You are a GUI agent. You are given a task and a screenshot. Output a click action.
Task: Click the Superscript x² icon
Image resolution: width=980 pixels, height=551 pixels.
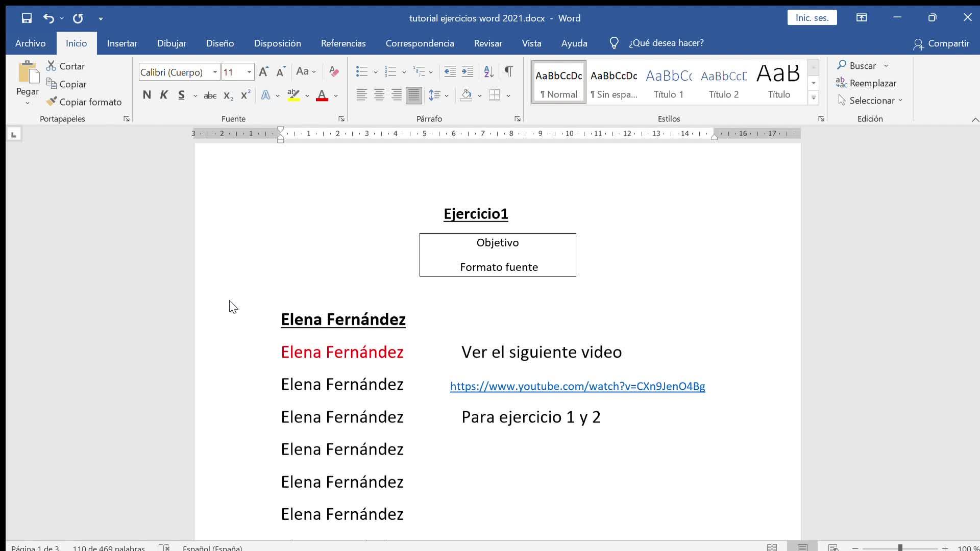[246, 95]
